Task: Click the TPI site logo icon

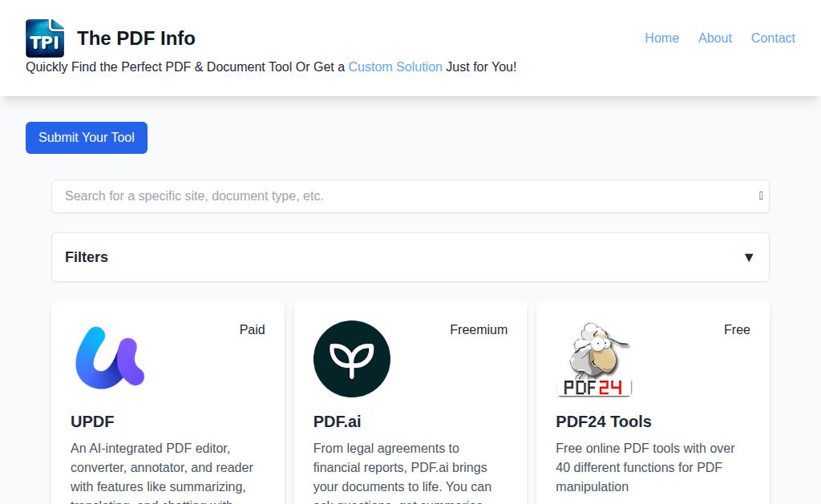Action: tap(45, 38)
